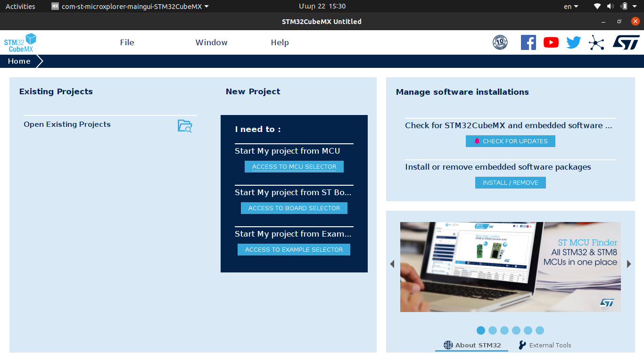Click the Install / Remove button

pos(511,182)
